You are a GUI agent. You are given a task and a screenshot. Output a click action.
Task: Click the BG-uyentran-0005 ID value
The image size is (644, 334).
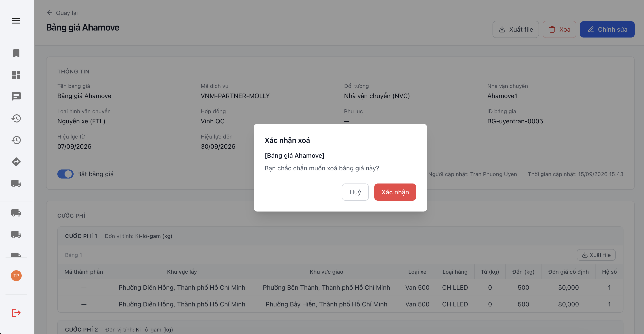515,121
